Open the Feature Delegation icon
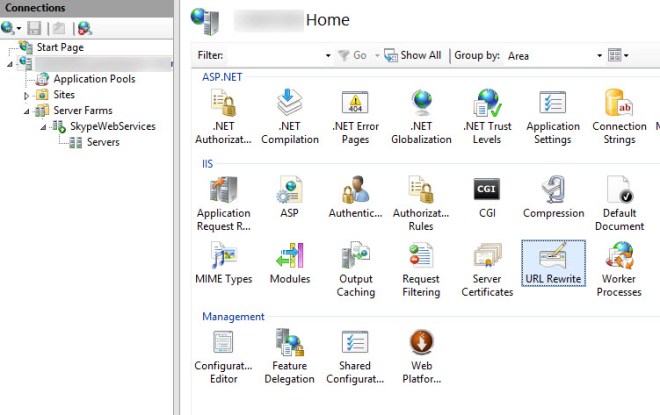Image resolution: width=660 pixels, height=415 pixels. (x=289, y=357)
